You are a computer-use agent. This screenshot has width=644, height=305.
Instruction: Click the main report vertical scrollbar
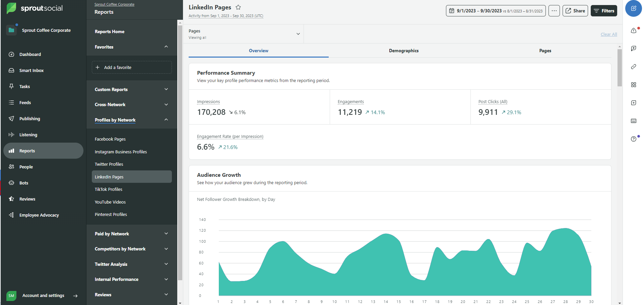point(620,68)
